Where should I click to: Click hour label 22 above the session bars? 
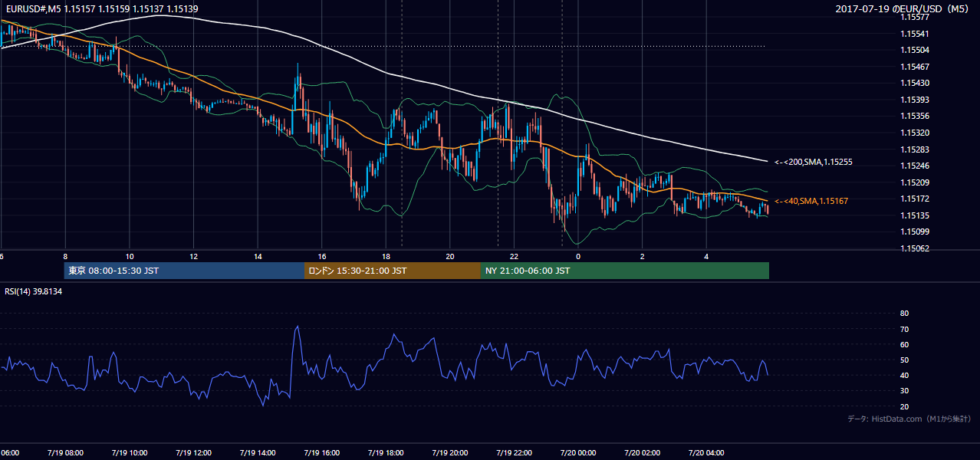point(514,257)
